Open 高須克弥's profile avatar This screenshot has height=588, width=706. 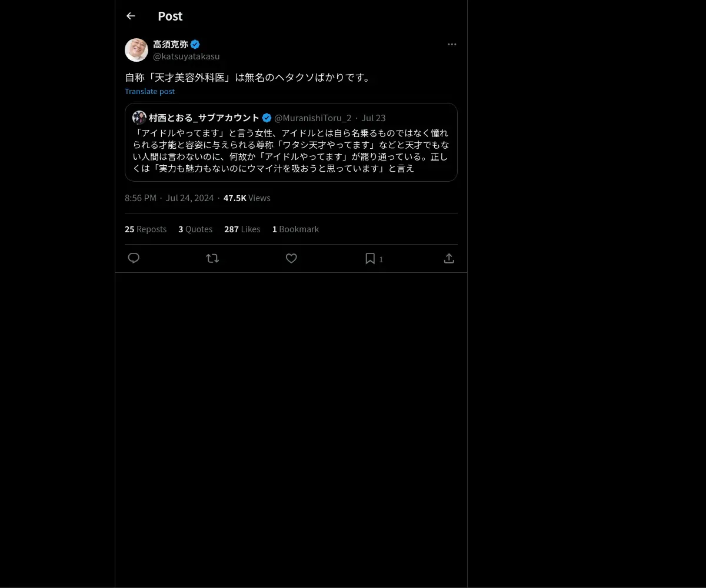tap(136, 50)
